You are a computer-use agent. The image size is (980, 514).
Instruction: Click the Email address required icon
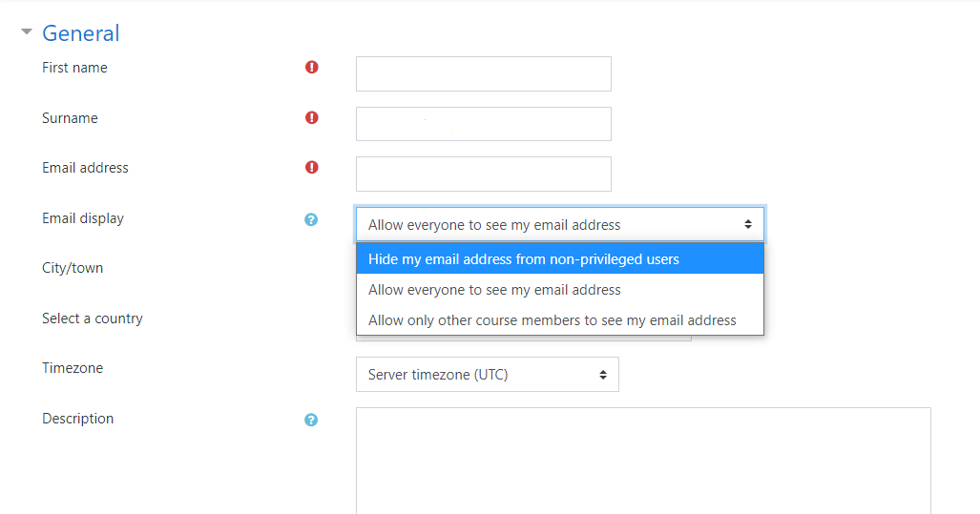311,167
